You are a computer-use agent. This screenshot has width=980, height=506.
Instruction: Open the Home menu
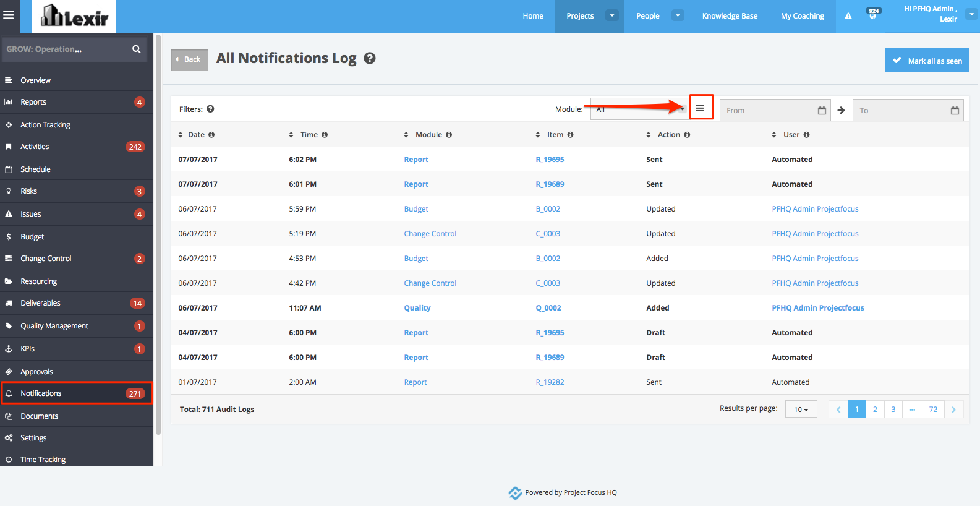[x=533, y=16]
